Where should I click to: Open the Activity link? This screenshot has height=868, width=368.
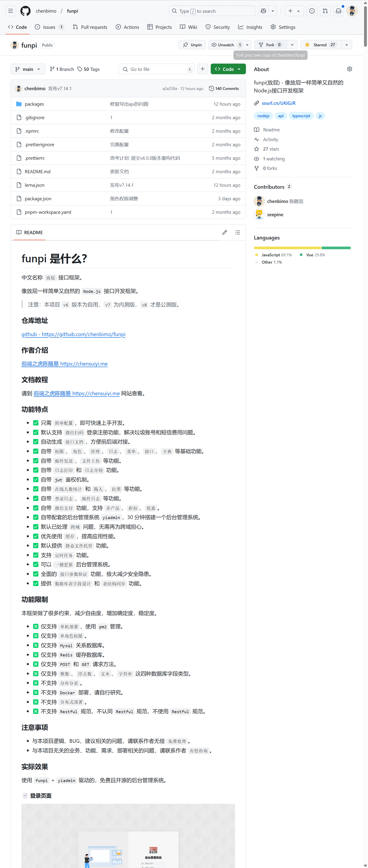click(x=270, y=140)
